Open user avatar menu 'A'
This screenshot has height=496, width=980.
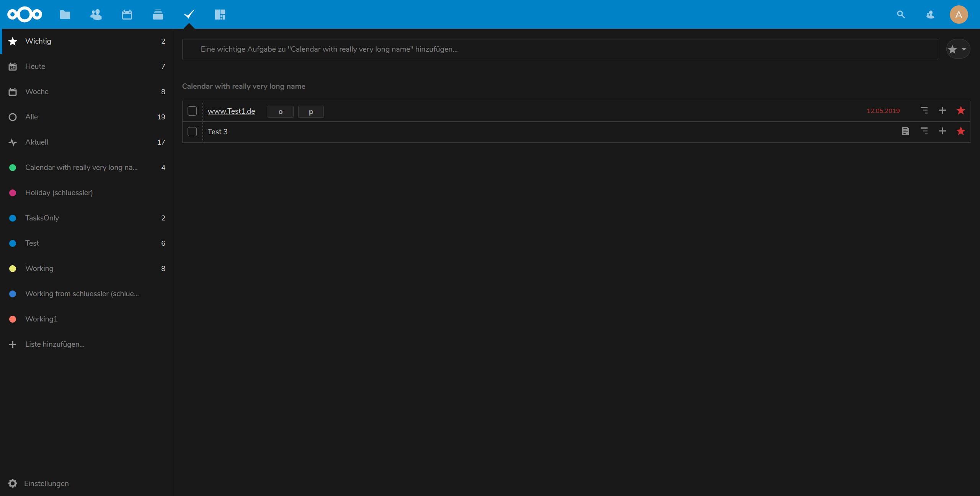coord(959,15)
